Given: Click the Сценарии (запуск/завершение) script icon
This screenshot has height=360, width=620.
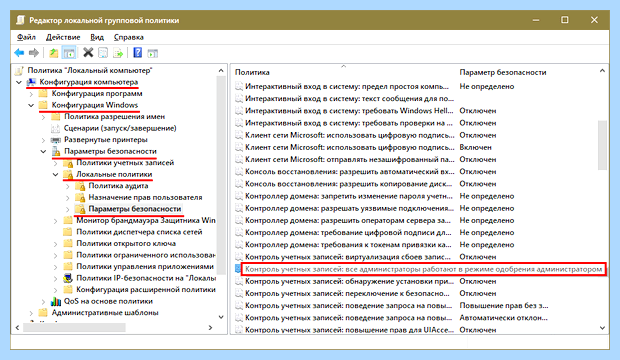Looking at the screenshot, I should (x=56, y=129).
